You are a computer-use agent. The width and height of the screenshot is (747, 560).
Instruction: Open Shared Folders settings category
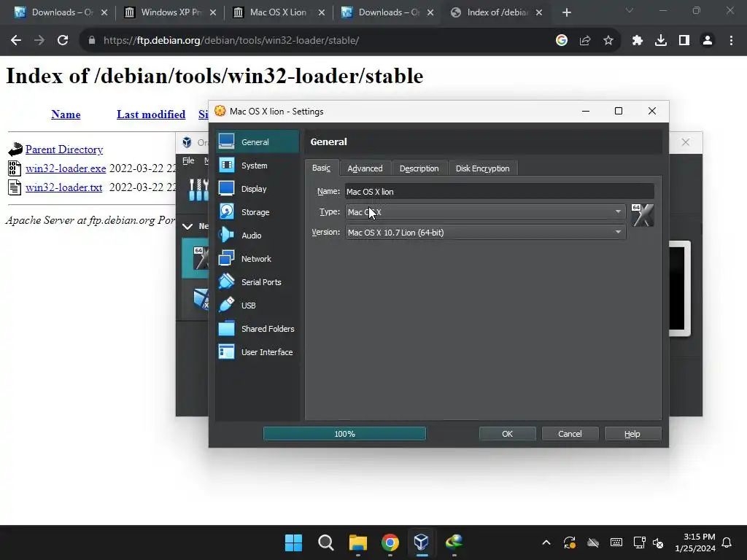pyautogui.click(x=258, y=329)
